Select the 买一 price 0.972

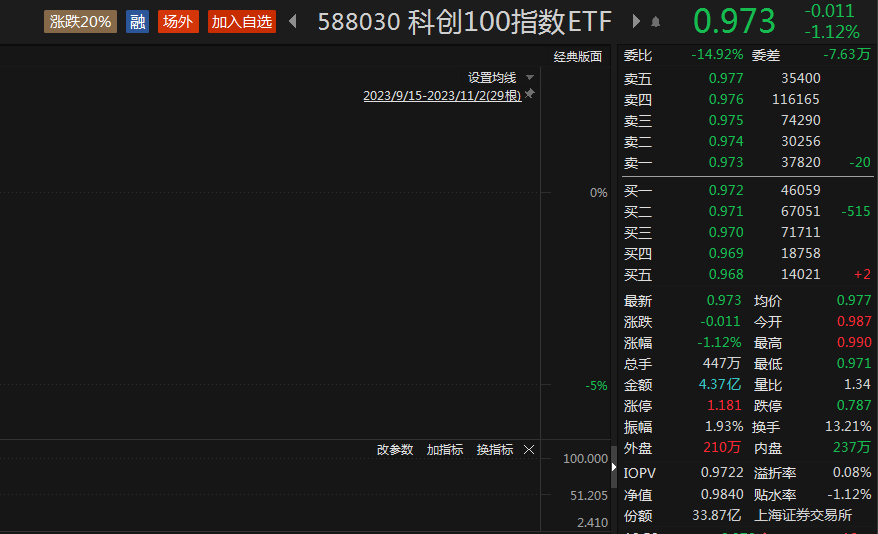(x=726, y=190)
